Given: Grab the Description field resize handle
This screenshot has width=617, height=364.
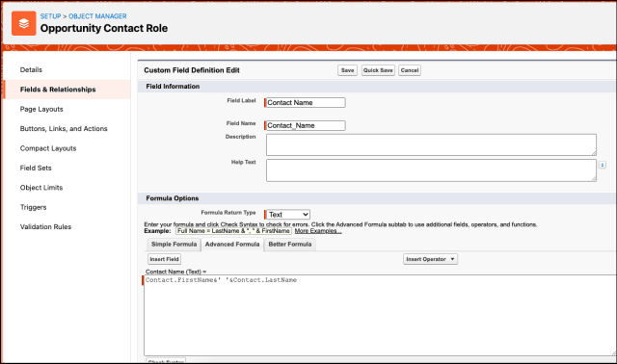Looking at the screenshot, I should pyautogui.click(x=594, y=153).
